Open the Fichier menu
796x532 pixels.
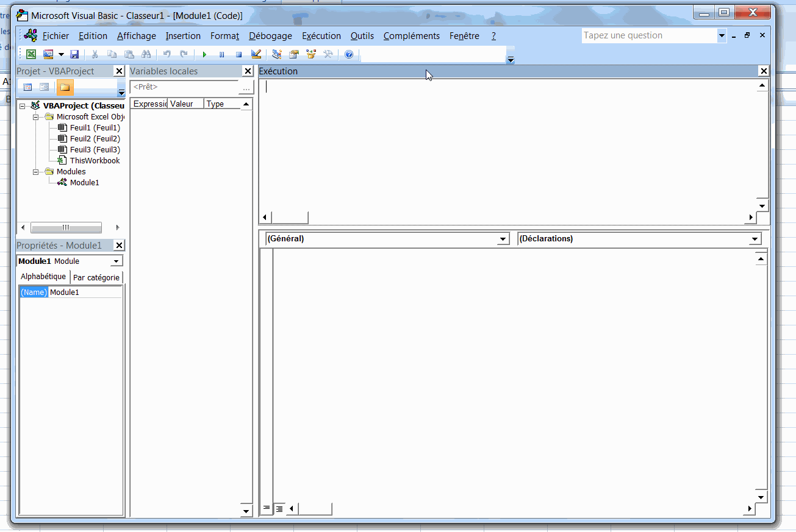tap(56, 36)
